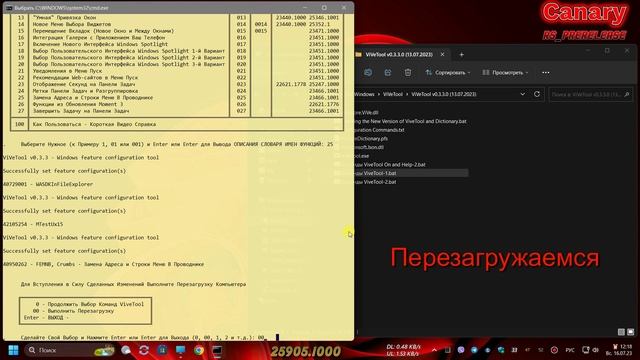The width and height of the screenshot is (640, 360).
Task: Show hidden system tray icons
Action: (434, 350)
